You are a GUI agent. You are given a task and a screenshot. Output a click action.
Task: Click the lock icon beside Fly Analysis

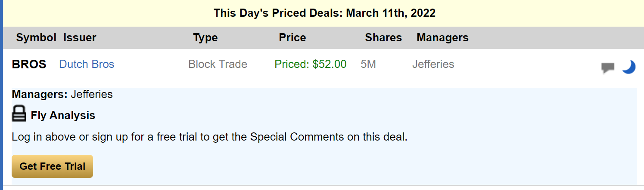pos(19,114)
